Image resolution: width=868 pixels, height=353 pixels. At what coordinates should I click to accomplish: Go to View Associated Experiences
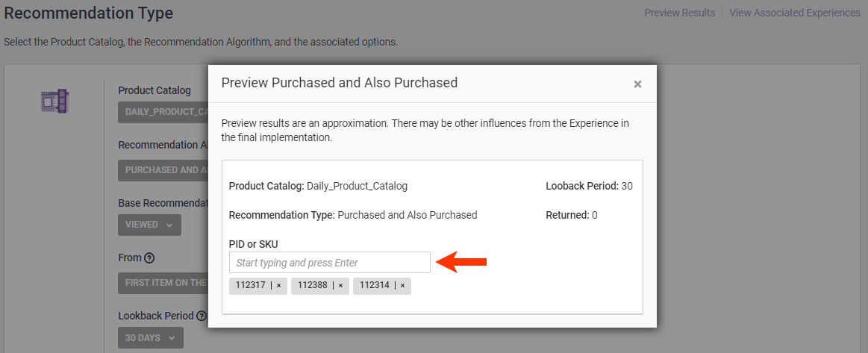794,13
